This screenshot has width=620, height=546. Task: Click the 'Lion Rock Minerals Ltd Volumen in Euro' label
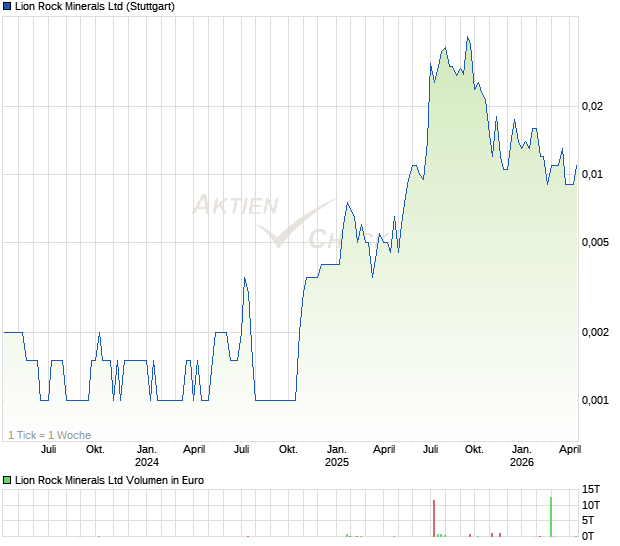coord(110,480)
